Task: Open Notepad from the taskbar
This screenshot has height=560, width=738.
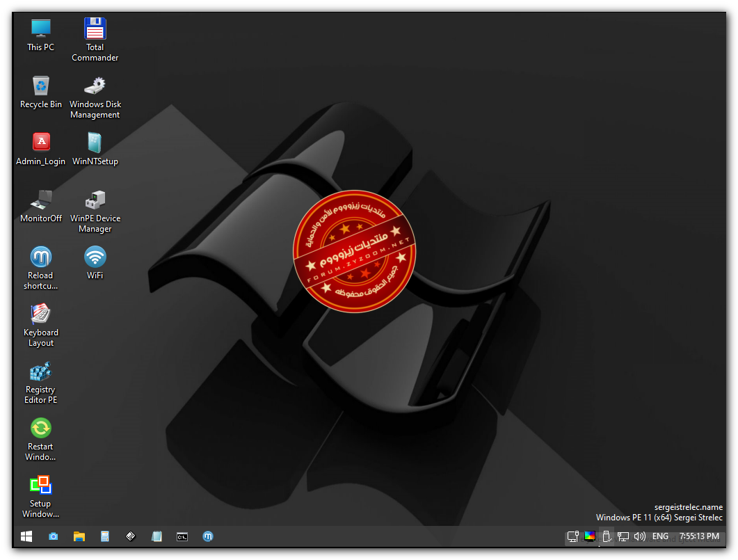Action: tap(157, 536)
